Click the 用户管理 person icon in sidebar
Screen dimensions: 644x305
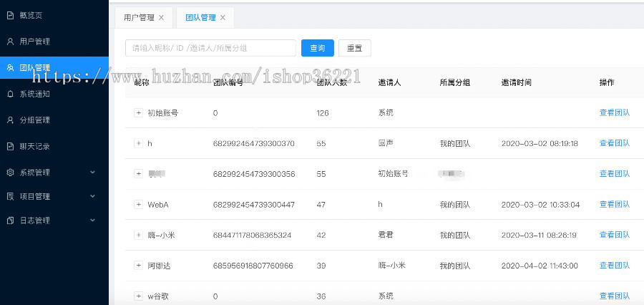click(x=10, y=42)
